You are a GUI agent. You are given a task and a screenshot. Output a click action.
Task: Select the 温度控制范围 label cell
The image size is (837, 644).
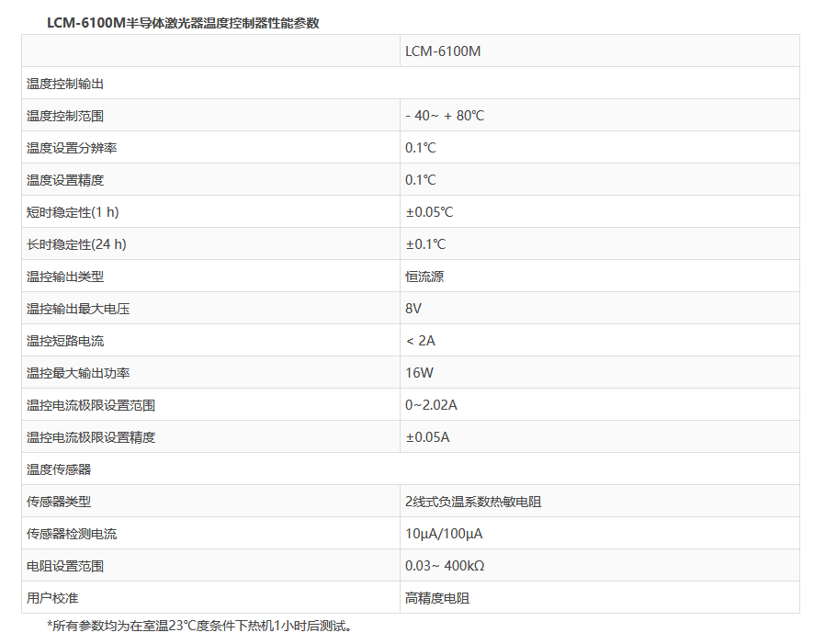coord(65,116)
